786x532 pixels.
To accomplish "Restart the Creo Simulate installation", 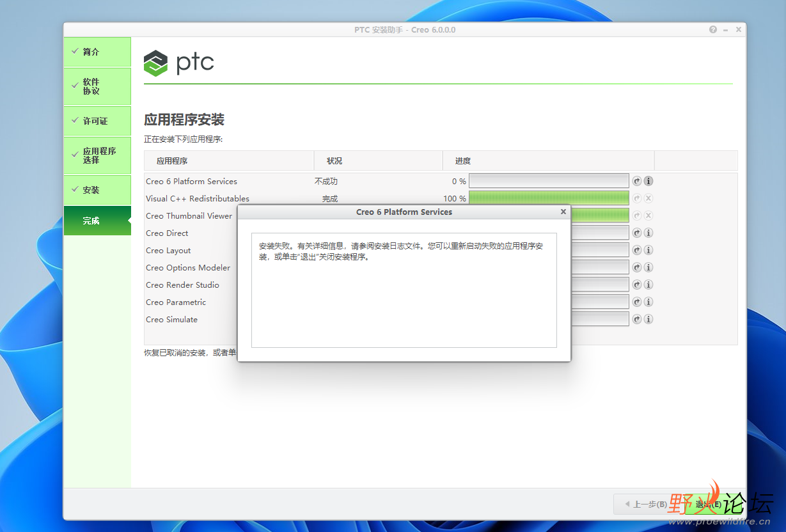I will (x=637, y=319).
